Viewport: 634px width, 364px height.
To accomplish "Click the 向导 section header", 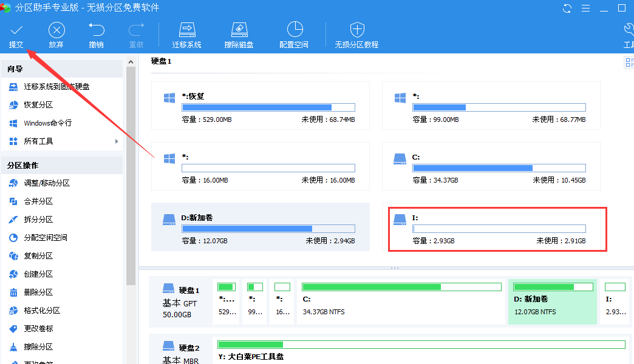I will [63, 69].
